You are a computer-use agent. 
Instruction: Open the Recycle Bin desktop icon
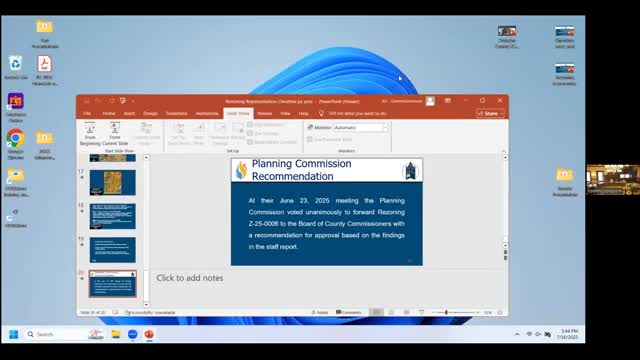(16, 67)
